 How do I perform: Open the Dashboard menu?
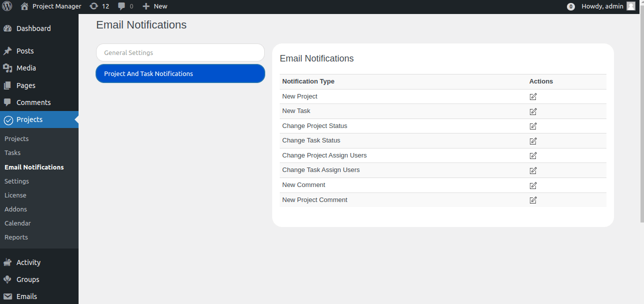tap(39, 28)
